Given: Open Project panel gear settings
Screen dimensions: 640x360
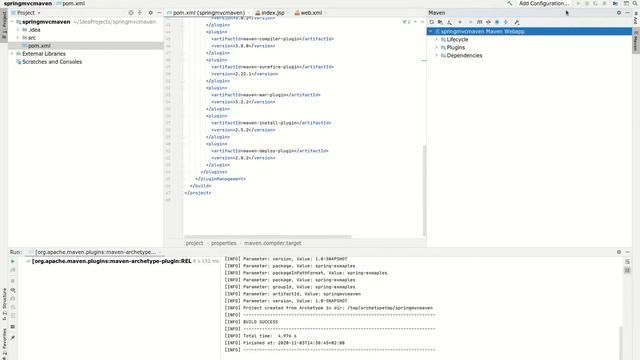Looking at the screenshot, I should click(151, 13).
